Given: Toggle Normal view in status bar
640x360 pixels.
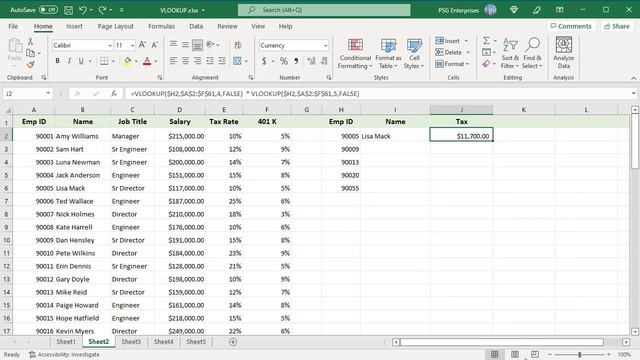Looking at the screenshot, I should (x=495, y=354).
